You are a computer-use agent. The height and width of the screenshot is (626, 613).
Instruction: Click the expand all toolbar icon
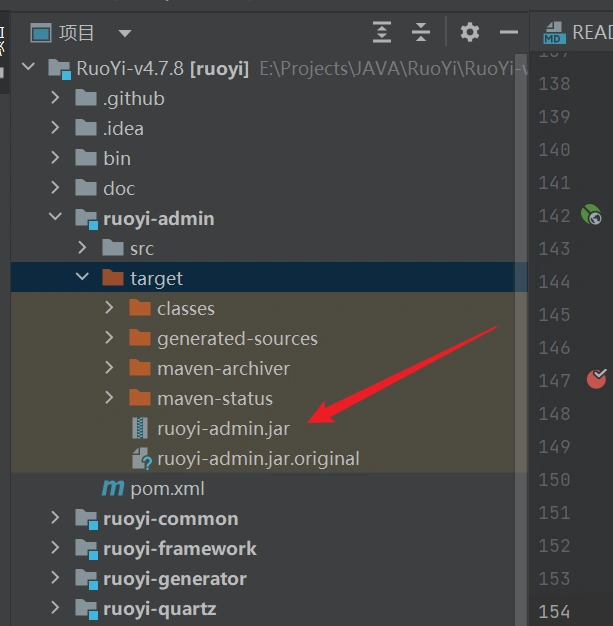click(382, 33)
